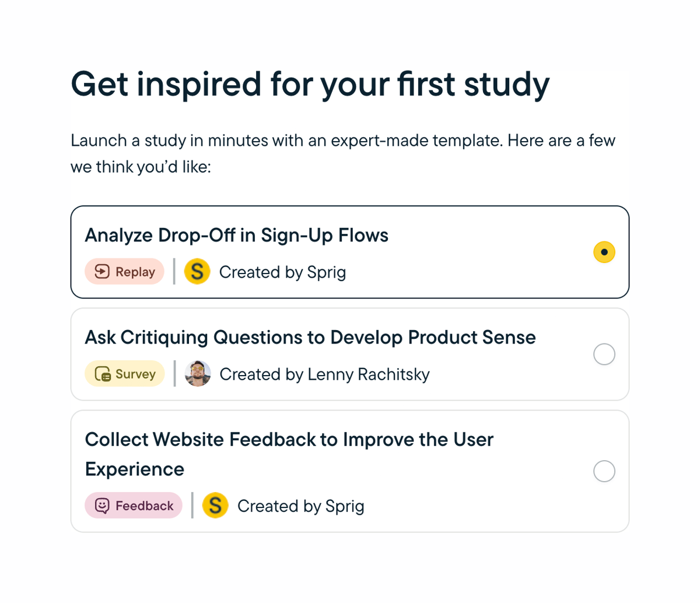Click the smiley symbol inside the Feedback badge

102,506
